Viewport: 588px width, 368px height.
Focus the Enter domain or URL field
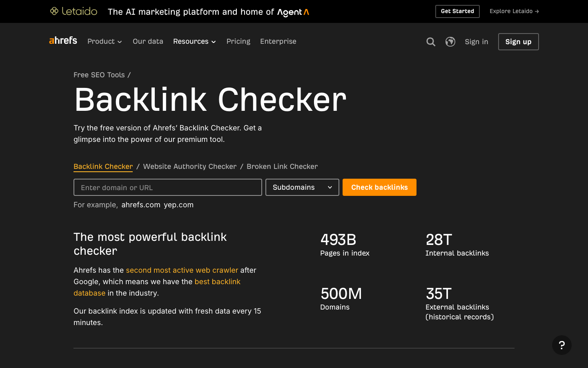pyautogui.click(x=168, y=187)
